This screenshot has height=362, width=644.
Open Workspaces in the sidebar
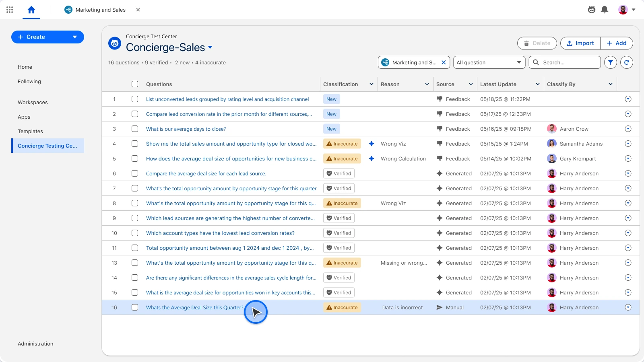33,102
